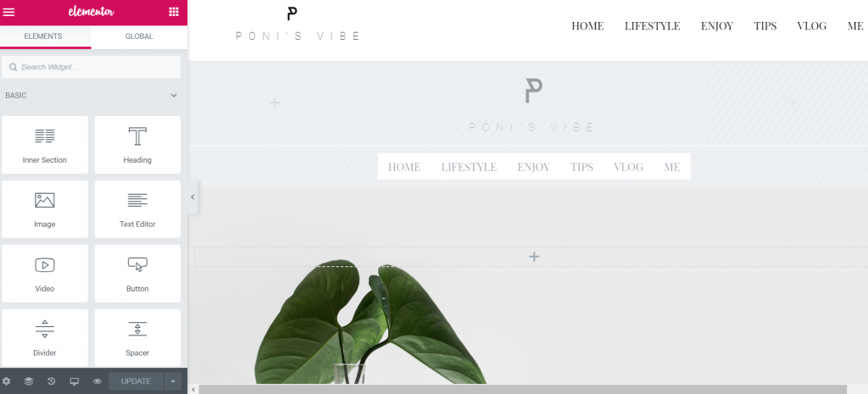868x394 pixels.
Task: Open the Navigator layers icon
Action: coord(29,381)
